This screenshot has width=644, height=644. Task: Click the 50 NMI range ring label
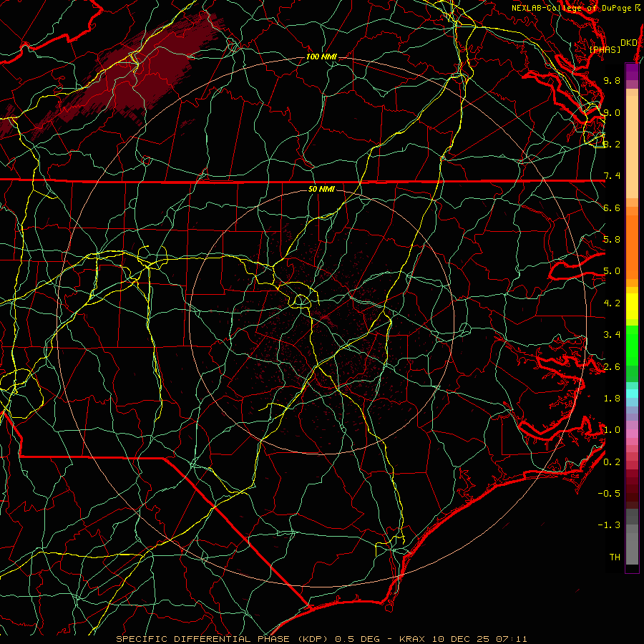pyautogui.click(x=321, y=189)
